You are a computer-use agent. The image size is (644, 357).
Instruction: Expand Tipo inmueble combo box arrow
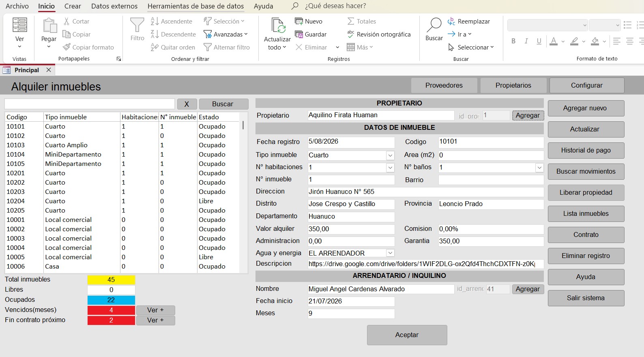[x=390, y=155]
